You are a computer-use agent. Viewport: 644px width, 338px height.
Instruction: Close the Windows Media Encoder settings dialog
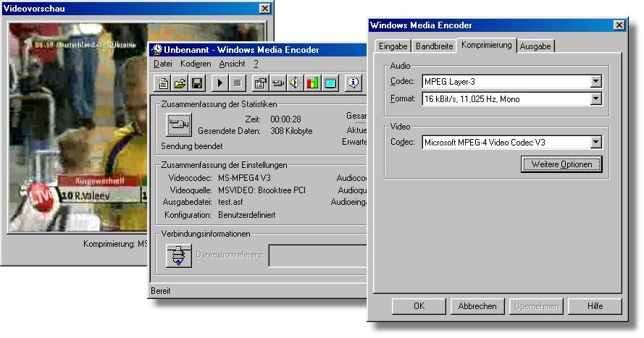pos(619,25)
